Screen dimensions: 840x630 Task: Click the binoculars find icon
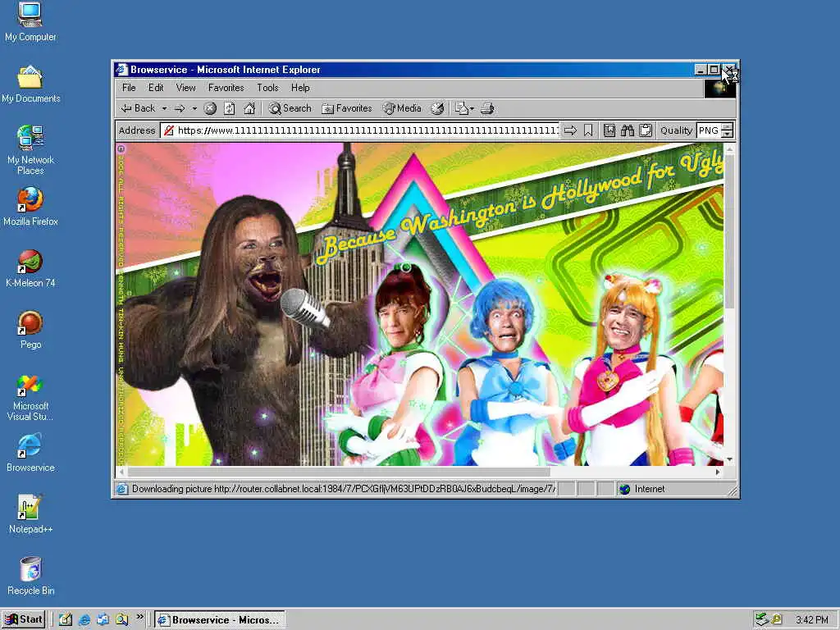click(628, 130)
